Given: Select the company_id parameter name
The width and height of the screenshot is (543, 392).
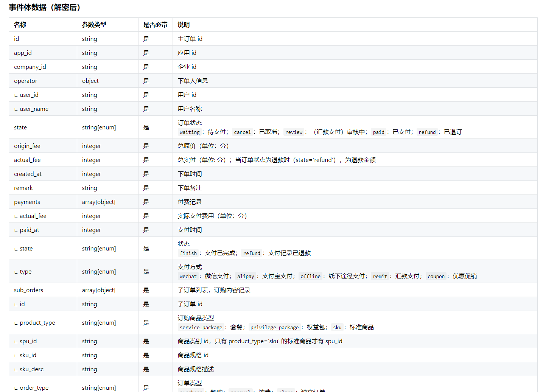Looking at the screenshot, I should pos(30,67).
